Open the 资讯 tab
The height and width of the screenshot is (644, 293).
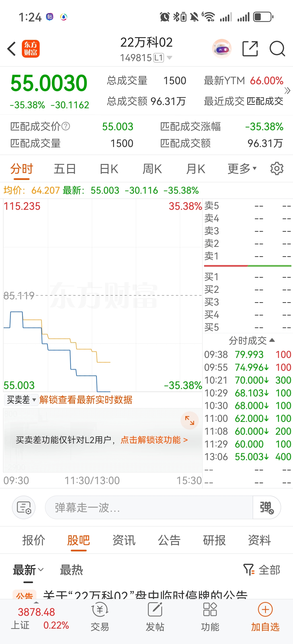[x=124, y=540]
